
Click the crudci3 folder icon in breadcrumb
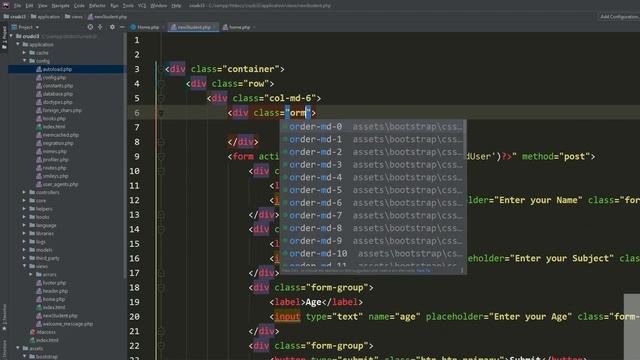pyautogui.click(x=6, y=17)
